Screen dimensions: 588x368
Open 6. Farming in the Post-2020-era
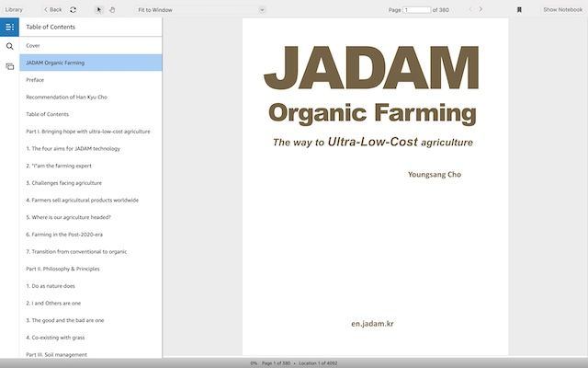[91, 235]
